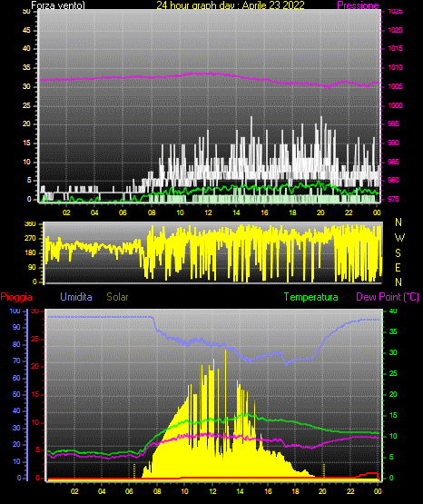Click the Solar legend label

tap(118, 297)
